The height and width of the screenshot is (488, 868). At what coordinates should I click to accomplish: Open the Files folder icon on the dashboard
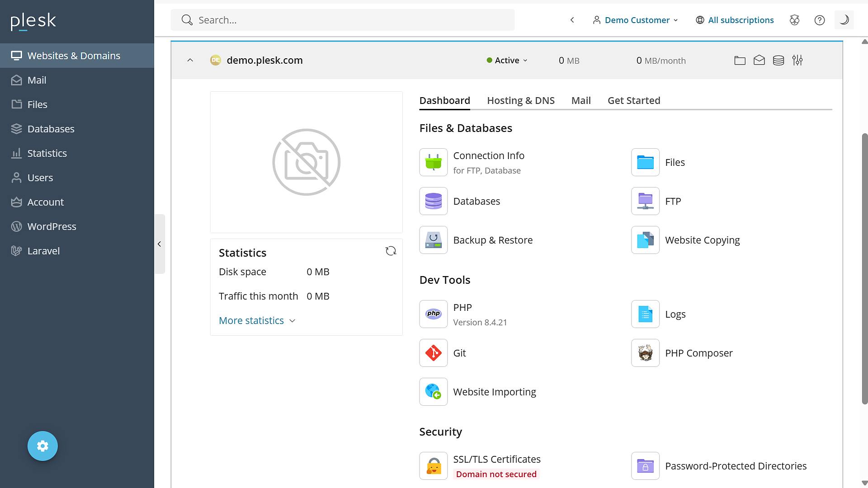645,162
